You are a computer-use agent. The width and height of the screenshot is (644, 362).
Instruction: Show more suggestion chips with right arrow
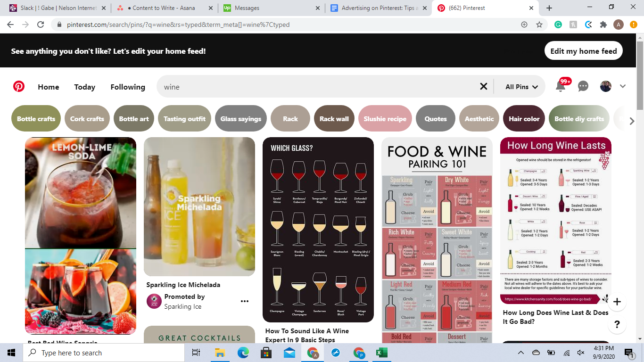[x=632, y=121]
